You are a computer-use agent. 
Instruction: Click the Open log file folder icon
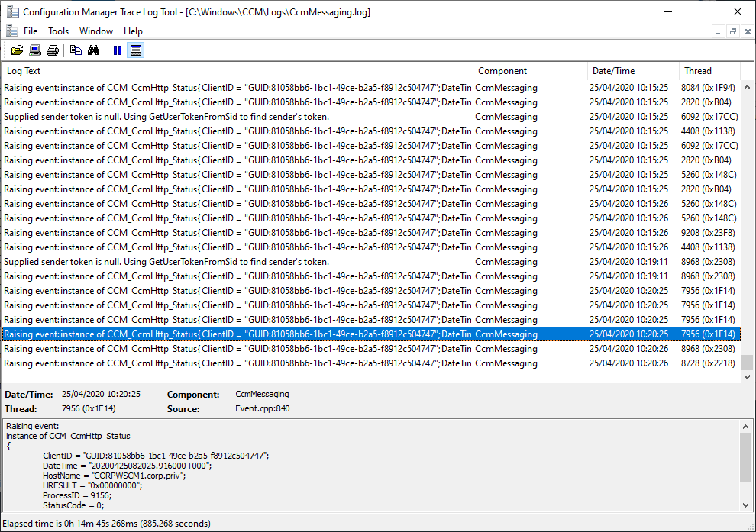17,50
